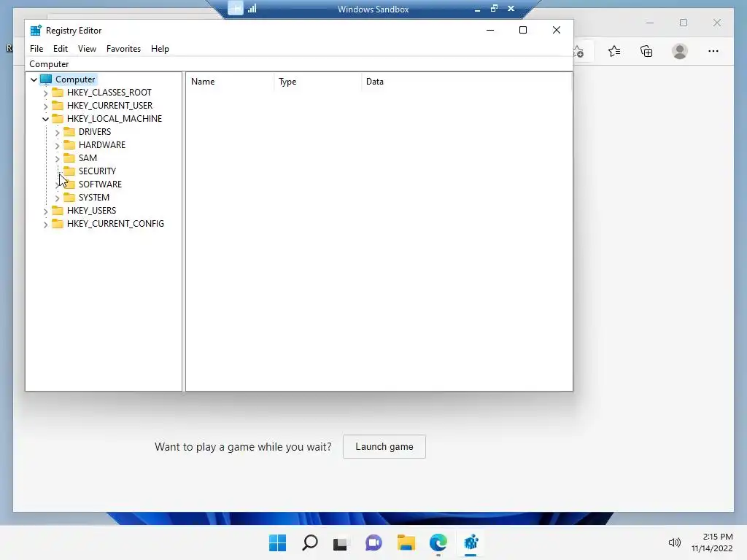The image size is (747, 560).
Task: Select HKEY_CURRENT_USER key label
Action: [x=109, y=105]
